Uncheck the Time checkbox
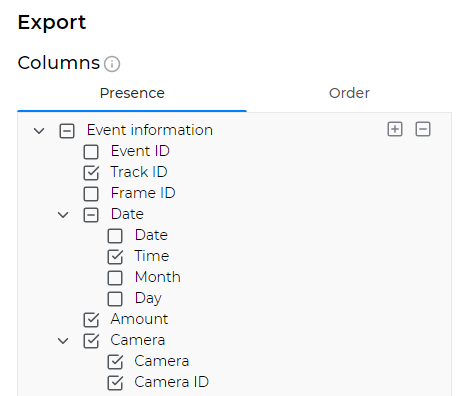This screenshot has width=460, height=396. [x=115, y=257]
